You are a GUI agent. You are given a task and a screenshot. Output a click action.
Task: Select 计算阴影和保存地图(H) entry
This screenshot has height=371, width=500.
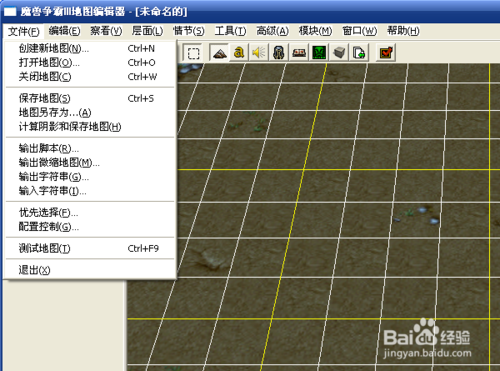click(90, 127)
